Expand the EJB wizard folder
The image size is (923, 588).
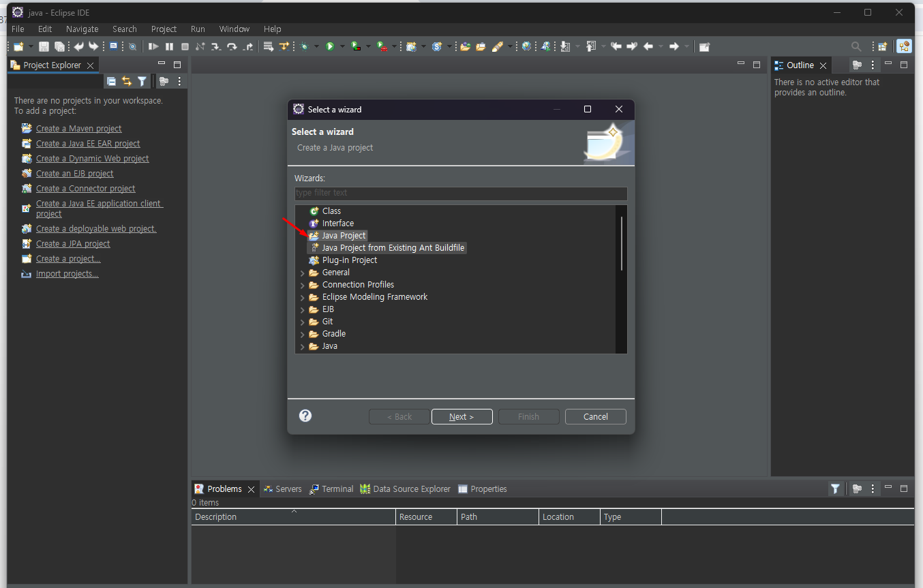pyautogui.click(x=303, y=309)
